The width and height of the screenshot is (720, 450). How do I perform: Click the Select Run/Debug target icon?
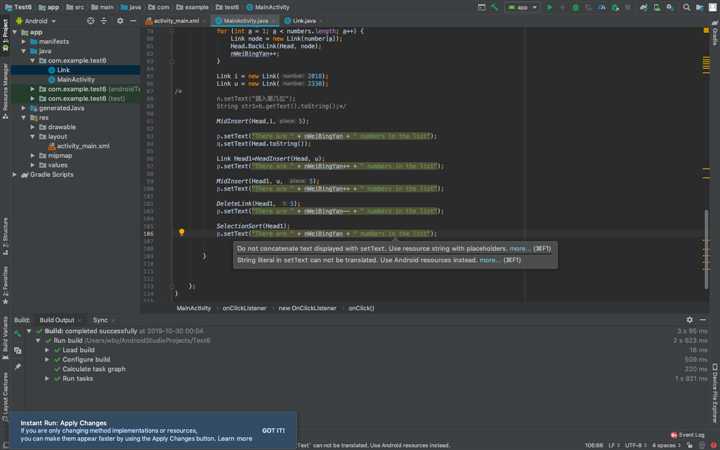click(x=481, y=7)
